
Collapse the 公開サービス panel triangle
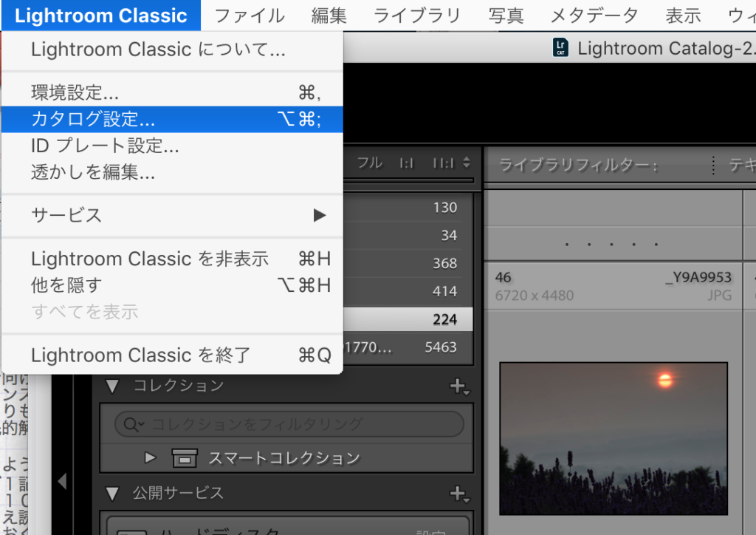[112, 494]
